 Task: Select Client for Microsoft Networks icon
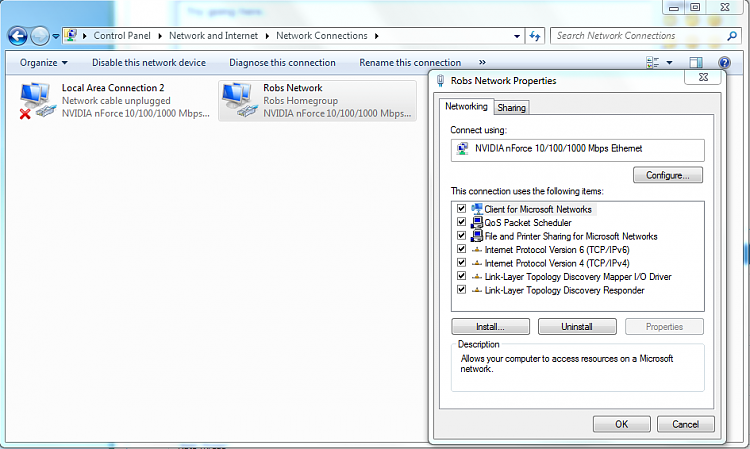click(477, 209)
